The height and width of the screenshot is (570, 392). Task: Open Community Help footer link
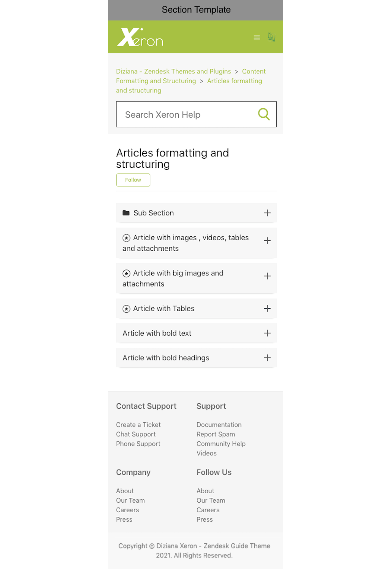tap(221, 444)
